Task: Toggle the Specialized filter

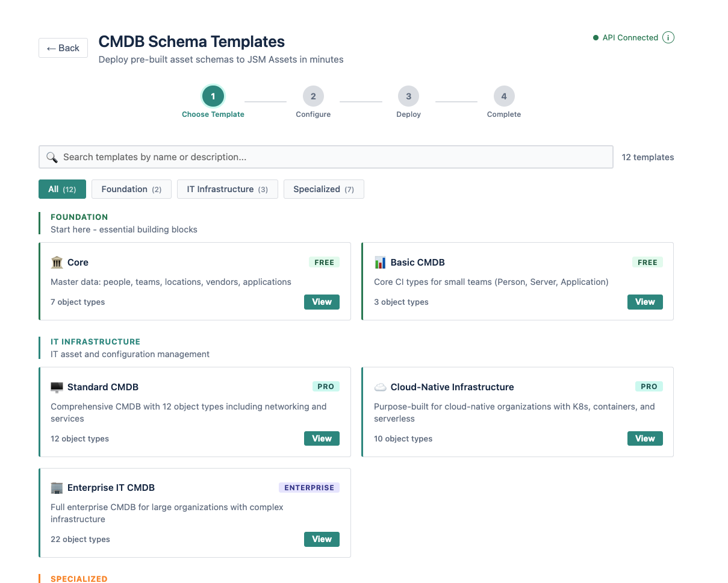Action: pos(323,189)
